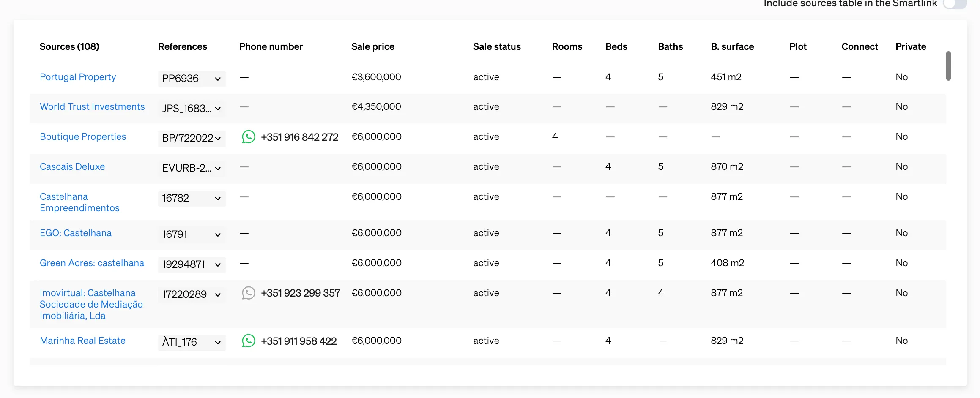Open the PP6936 reference dropdown

(x=192, y=79)
